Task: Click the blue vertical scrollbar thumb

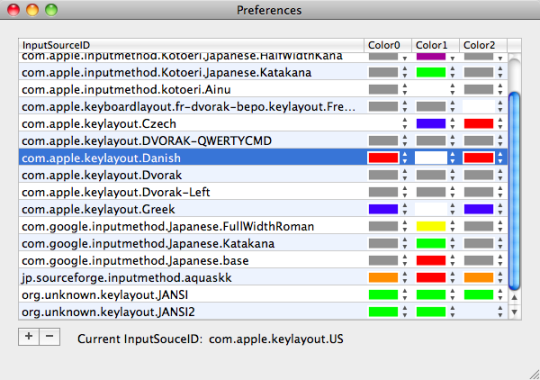Action: (514, 191)
